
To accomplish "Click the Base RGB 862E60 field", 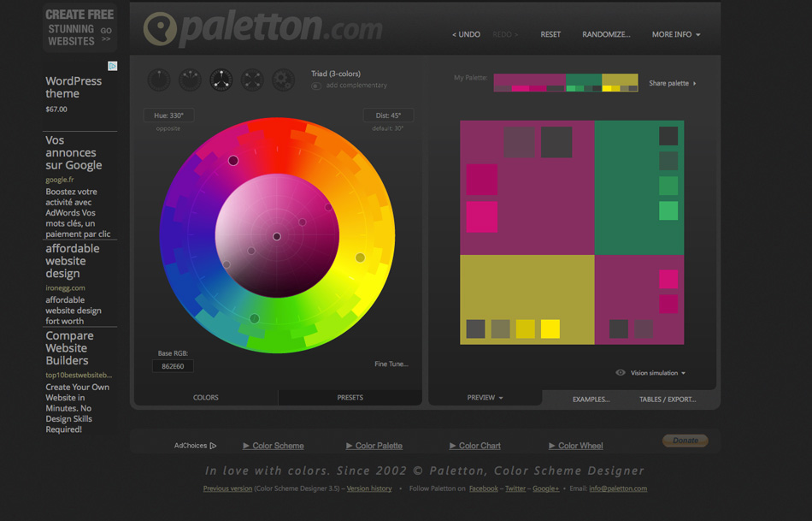I will click(173, 366).
